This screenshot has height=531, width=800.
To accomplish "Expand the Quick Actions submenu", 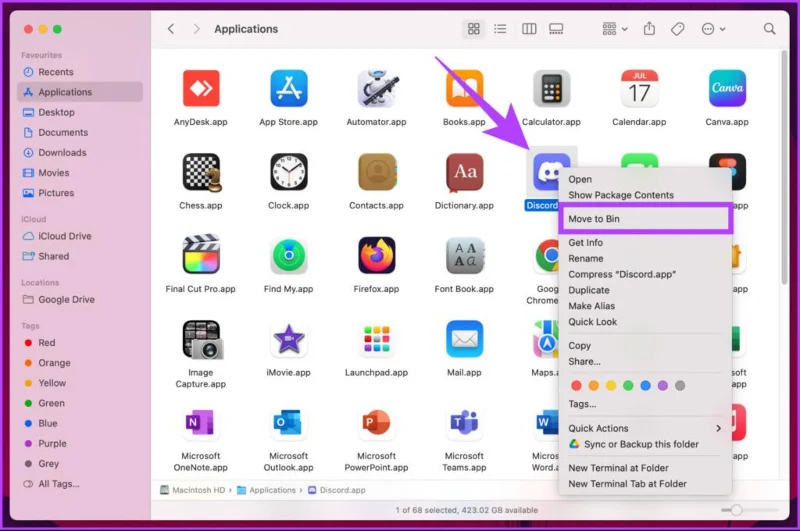I will tap(645, 428).
